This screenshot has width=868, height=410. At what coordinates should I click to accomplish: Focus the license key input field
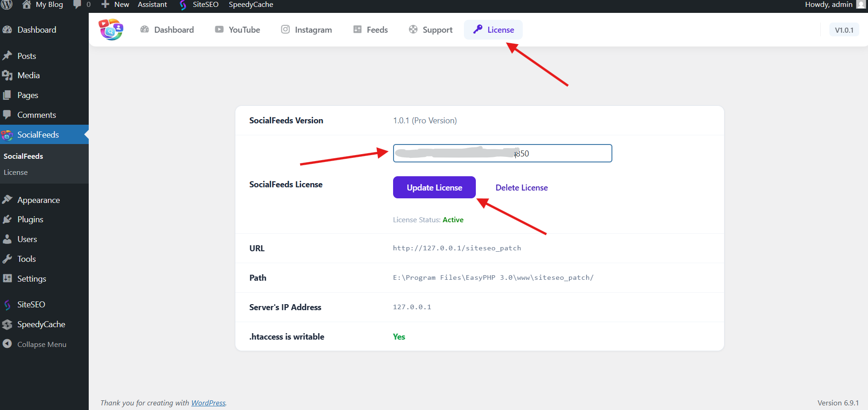503,153
